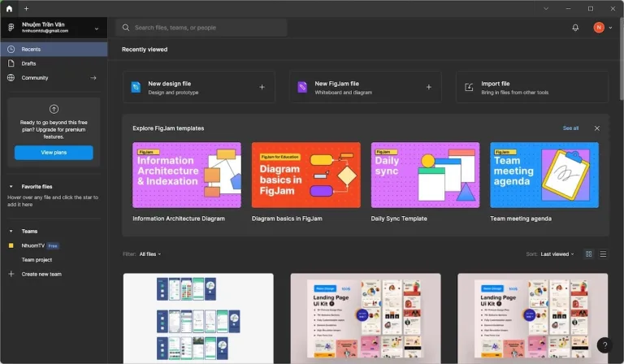Viewport: 624px width, 364px height.
Task: Open a new tab with plus icon
Action: pyautogui.click(x=26, y=8)
